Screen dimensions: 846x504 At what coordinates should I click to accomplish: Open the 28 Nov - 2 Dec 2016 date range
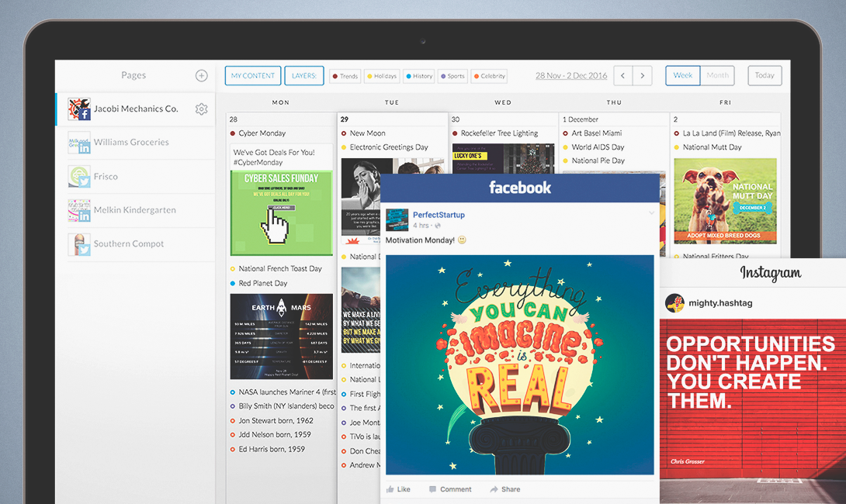point(571,76)
